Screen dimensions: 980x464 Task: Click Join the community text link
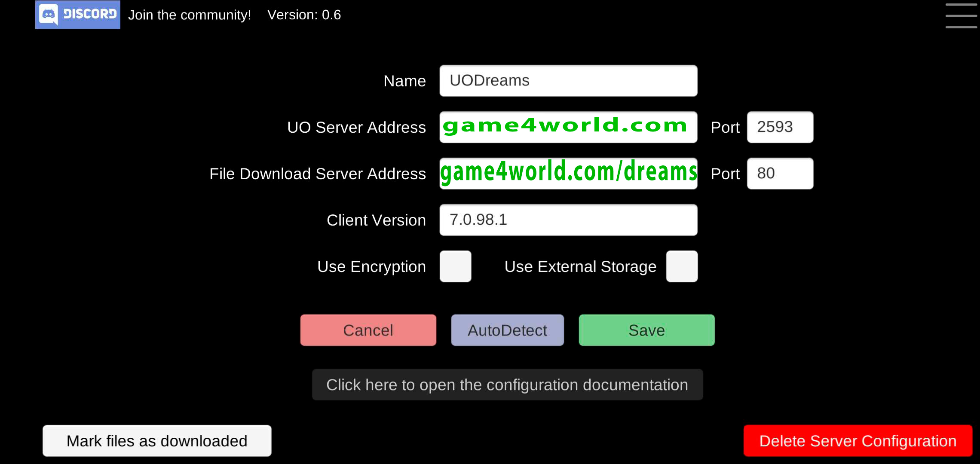pyautogui.click(x=190, y=15)
